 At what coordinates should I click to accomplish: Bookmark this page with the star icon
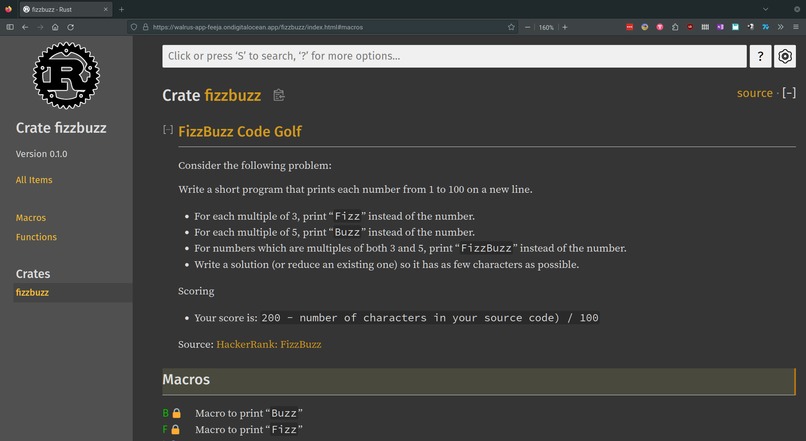(511, 27)
